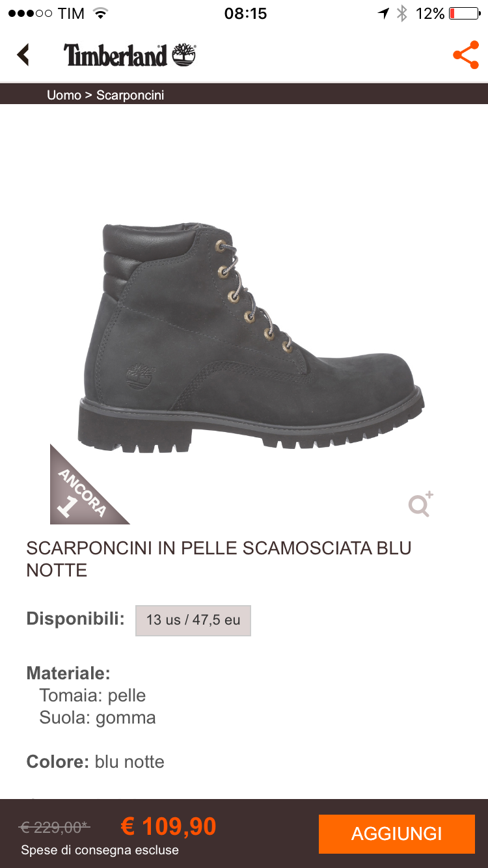This screenshot has height=868, width=488.
Task: Tap the Timberland logo
Action: click(129, 55)
